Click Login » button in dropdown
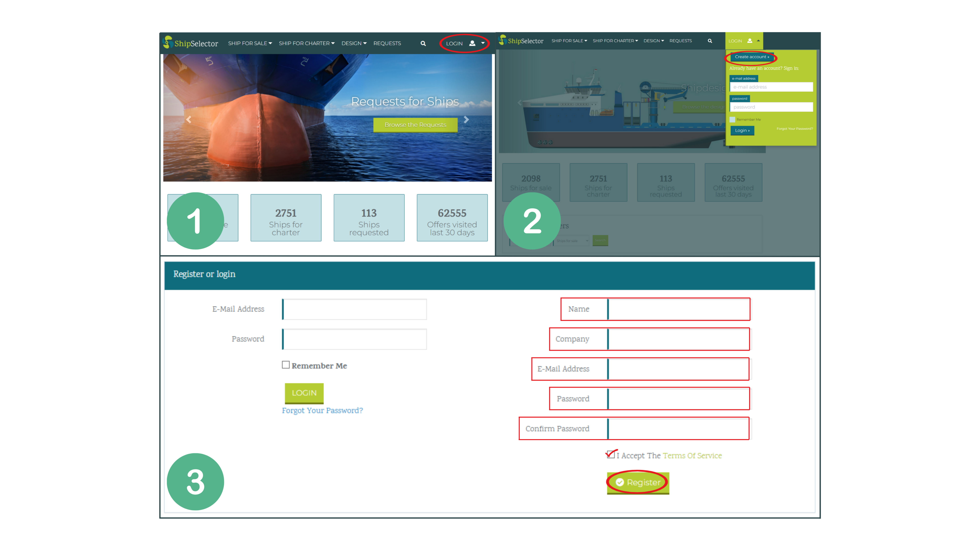 (742, 130)
